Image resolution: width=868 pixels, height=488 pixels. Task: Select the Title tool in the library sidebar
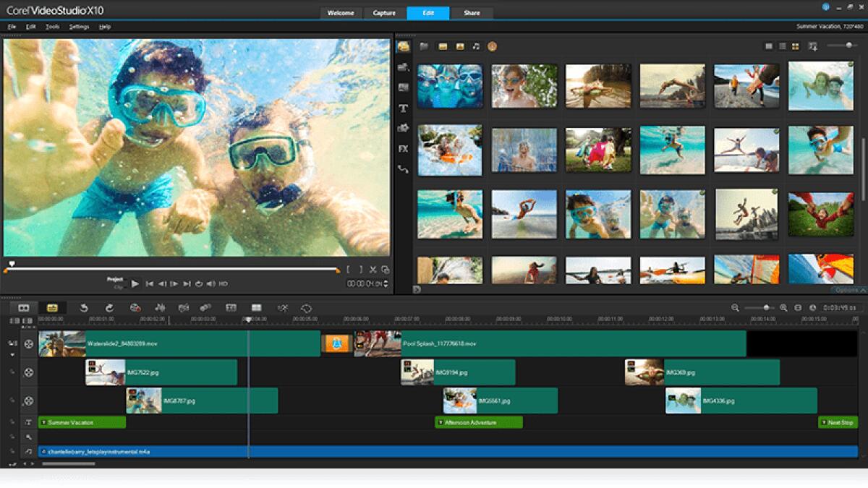(x=404, y=107)
